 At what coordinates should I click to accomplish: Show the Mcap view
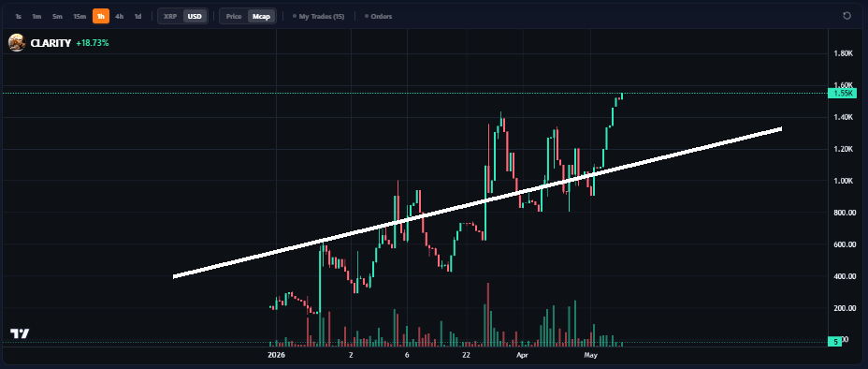pyautogui.click(x=261, y=16)
